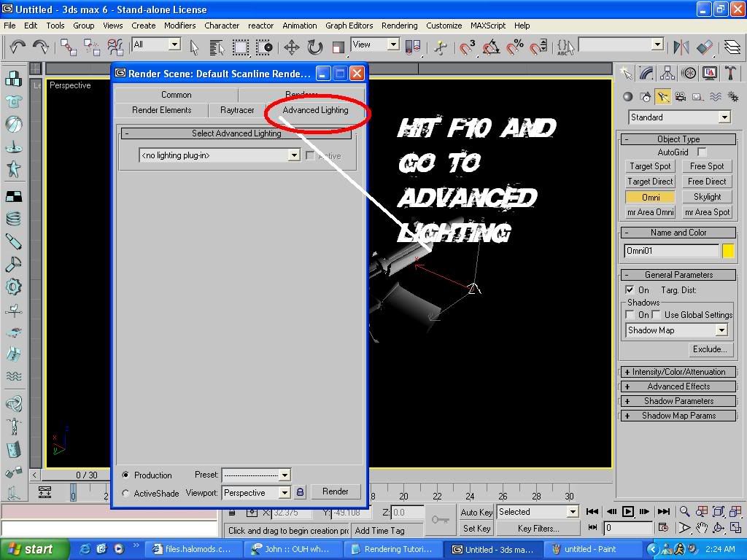Viewport: 747px width, 560px height.
Task: Click the reactor Cloth Collection shirt icon
Action: tap(13, 101)
